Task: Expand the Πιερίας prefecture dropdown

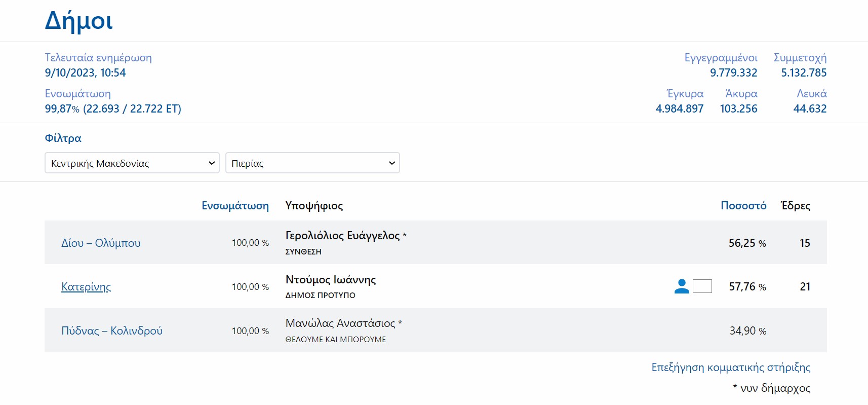Action: point(312,163)
